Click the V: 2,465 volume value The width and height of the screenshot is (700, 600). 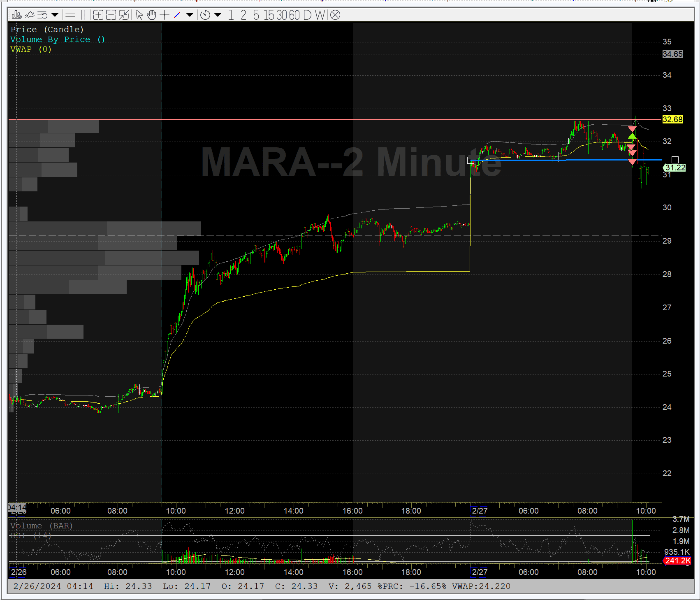[x=350, y=586]
